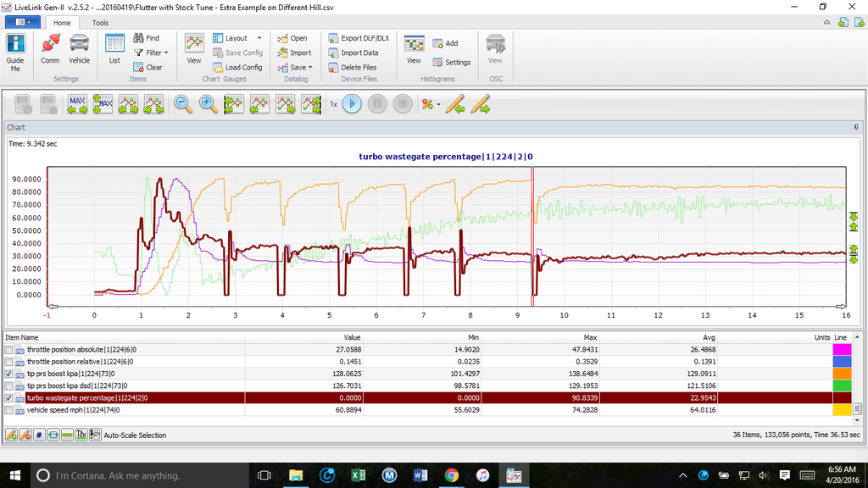Check the vehicle speed mph checkbox
Screen dimensions: 868x488
click(9, 410)
